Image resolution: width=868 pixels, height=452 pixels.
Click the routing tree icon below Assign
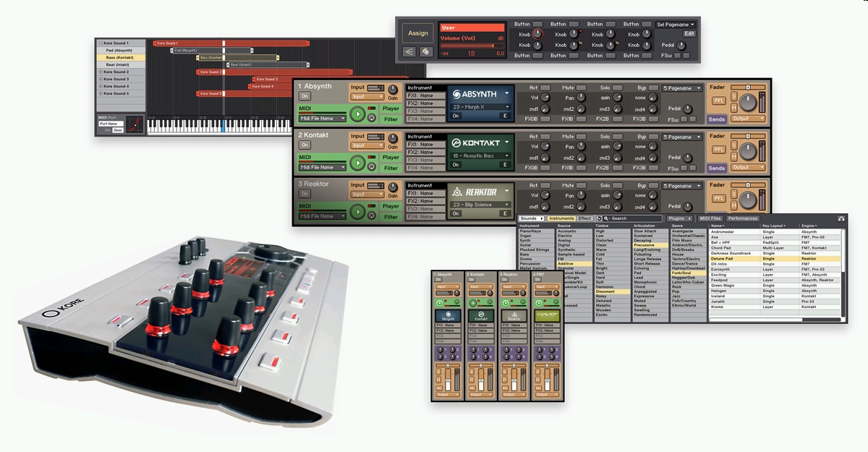click(409, 51)
